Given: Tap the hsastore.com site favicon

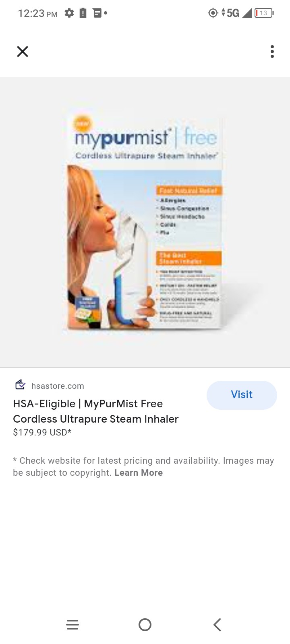Looking at the screenshot, I should 20,385.
